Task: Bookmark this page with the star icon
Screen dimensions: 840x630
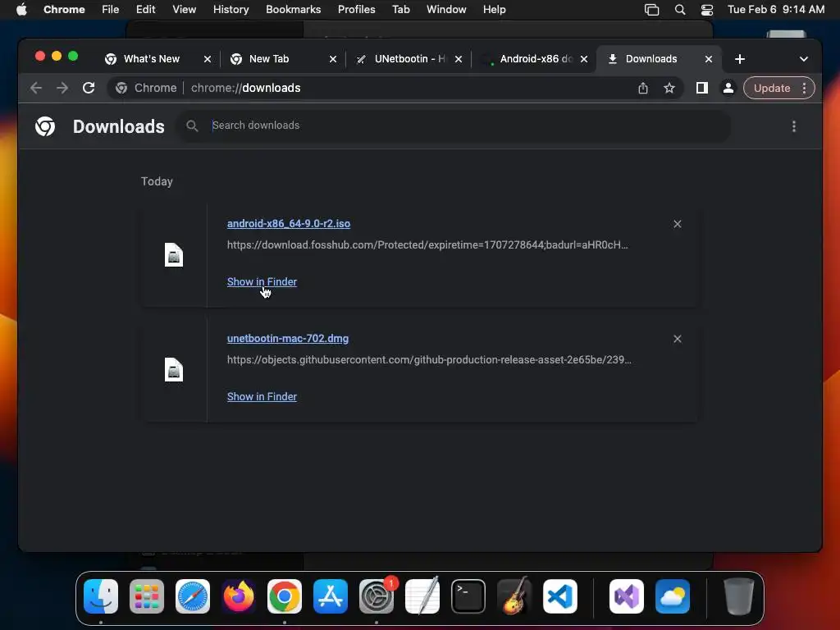Action: click(x=669, y=88)
